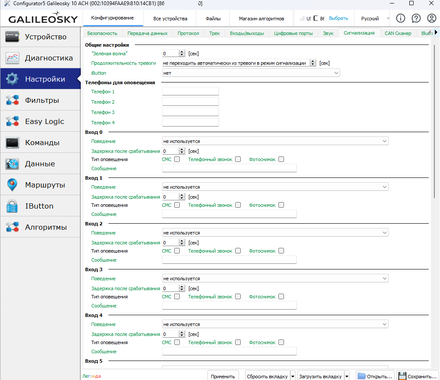Enable СМС notification for Вход 0
This screenshot has height=380, width=440.
[x=177, y=159]
